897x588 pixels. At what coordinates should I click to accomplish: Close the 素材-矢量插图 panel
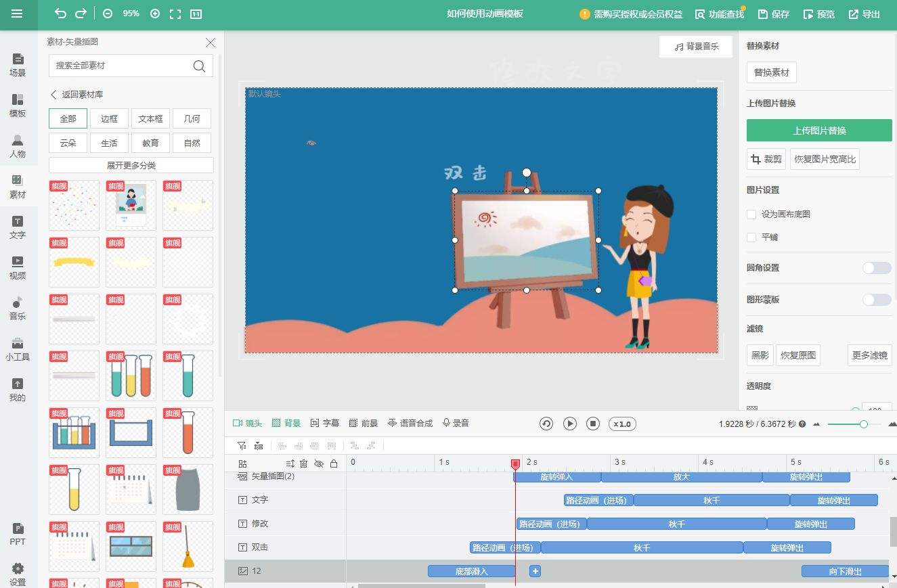click(x=211, y=43)
